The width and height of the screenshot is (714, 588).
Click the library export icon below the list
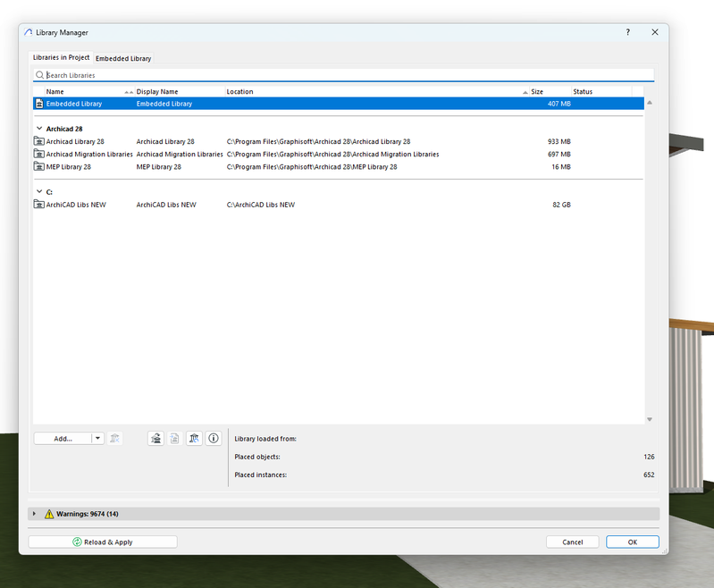155,438
